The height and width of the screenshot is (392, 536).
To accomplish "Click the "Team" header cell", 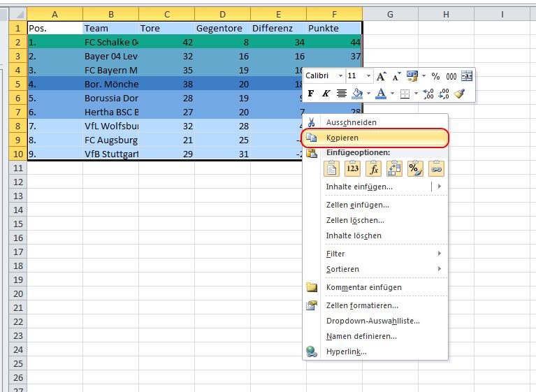I will (x=110, y=28).
